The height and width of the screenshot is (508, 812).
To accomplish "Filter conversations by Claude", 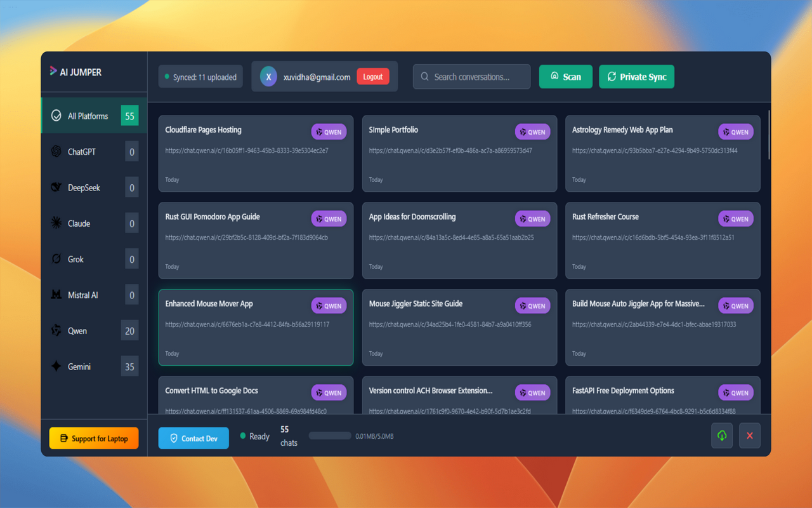I will pyautogui.click(x=94, y=224).
